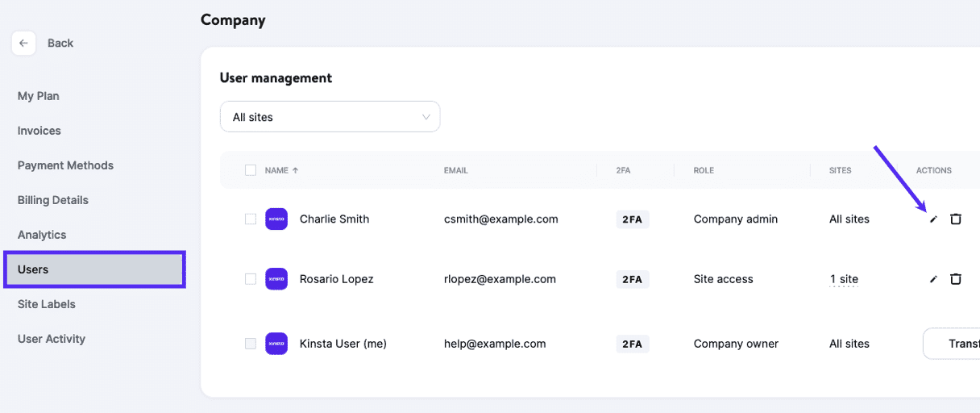The width and height of the screenshot is (980, 413).
Task: Open Billing Details page
Action: point(53,200)
